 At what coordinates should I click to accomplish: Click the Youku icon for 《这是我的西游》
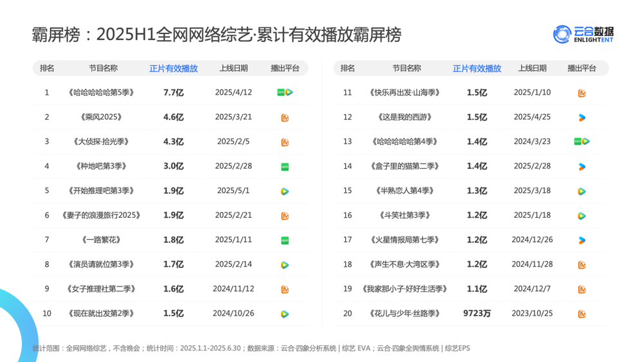point(582,117)
